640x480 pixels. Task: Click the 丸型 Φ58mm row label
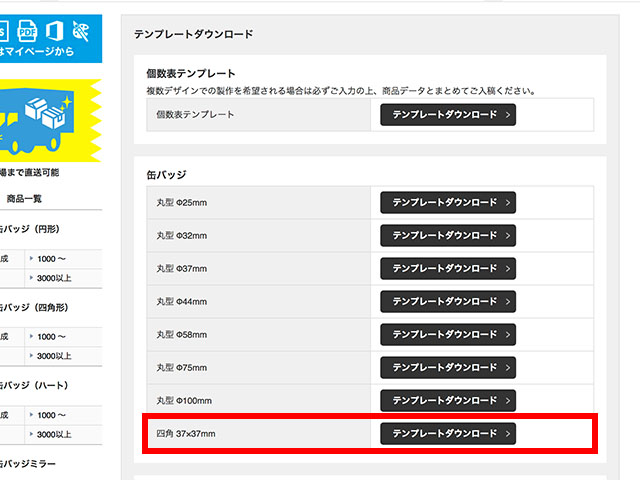(x=182, y=335)
